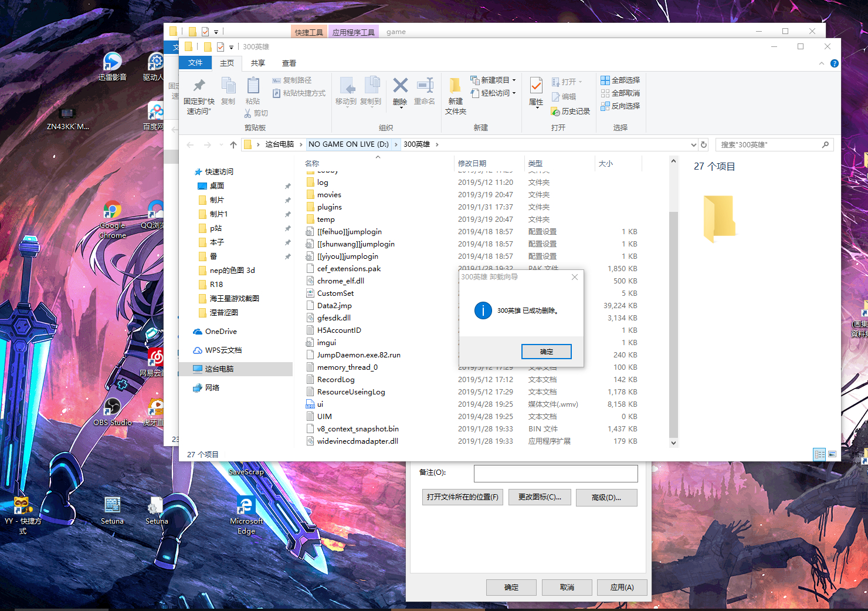Image resolution: width=868 pixels, height=611 pixels.
Task: Click Copy path (复制路径)
Action: click(291, 80)
